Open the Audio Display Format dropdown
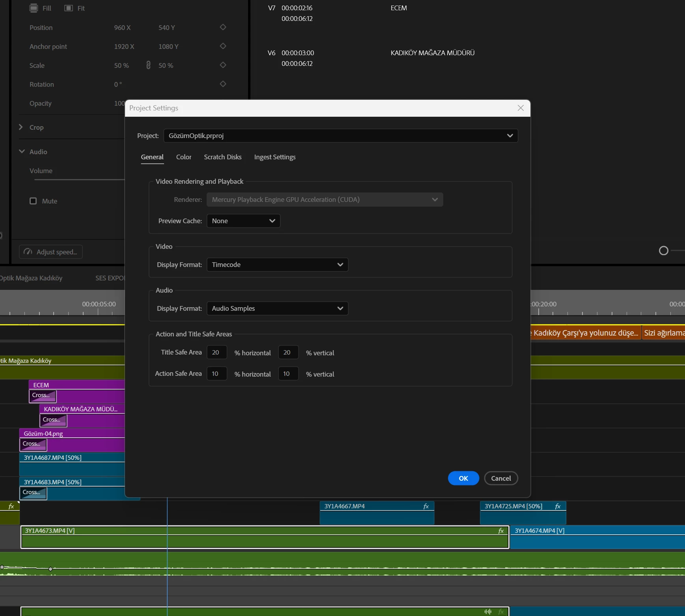The height and width of the screenshot is (616, 685). click(x=278, y=308)
